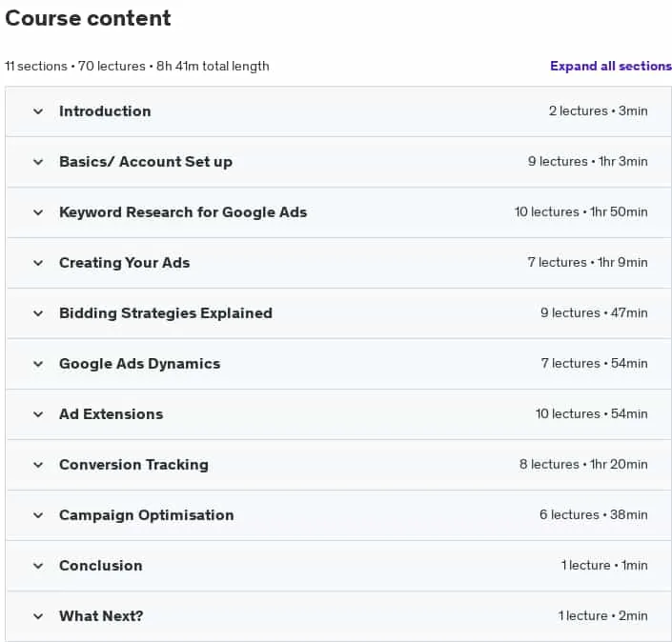672x642 pixels.
Task: Open Campaign Optimisation chevron
Action: click(38, 515)
